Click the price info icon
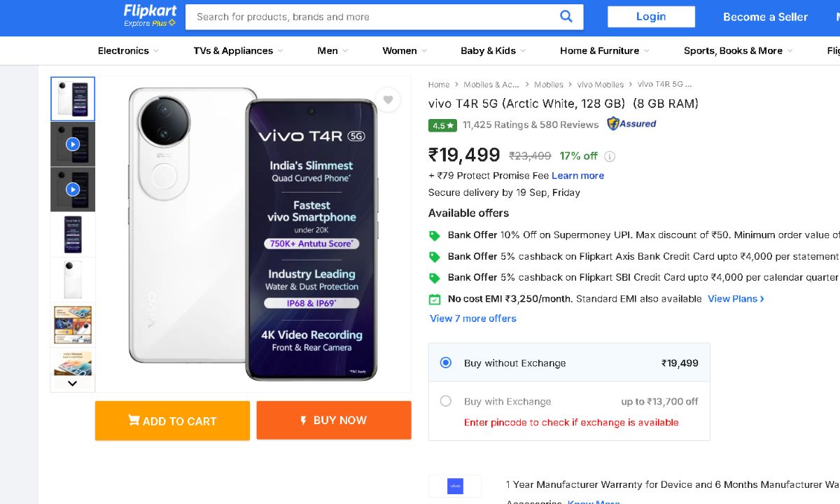Screen dimensions: 840x504 click(610, 156)
